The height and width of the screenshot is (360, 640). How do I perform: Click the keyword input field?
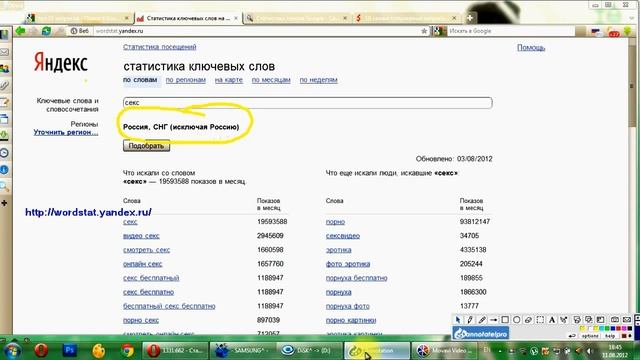(x=308, y=103)
